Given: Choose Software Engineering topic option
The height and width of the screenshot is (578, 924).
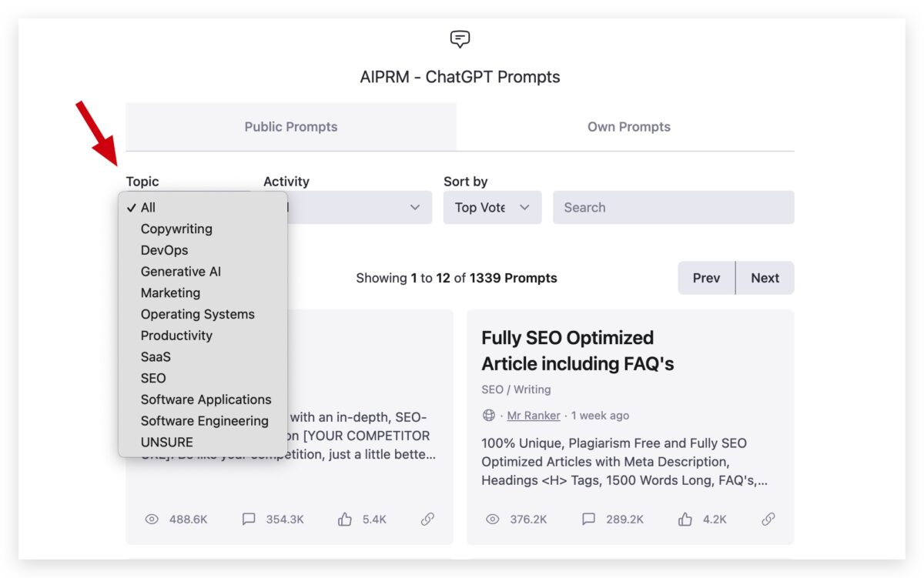Looking at the screenshot, I should (x=203, y=421).
